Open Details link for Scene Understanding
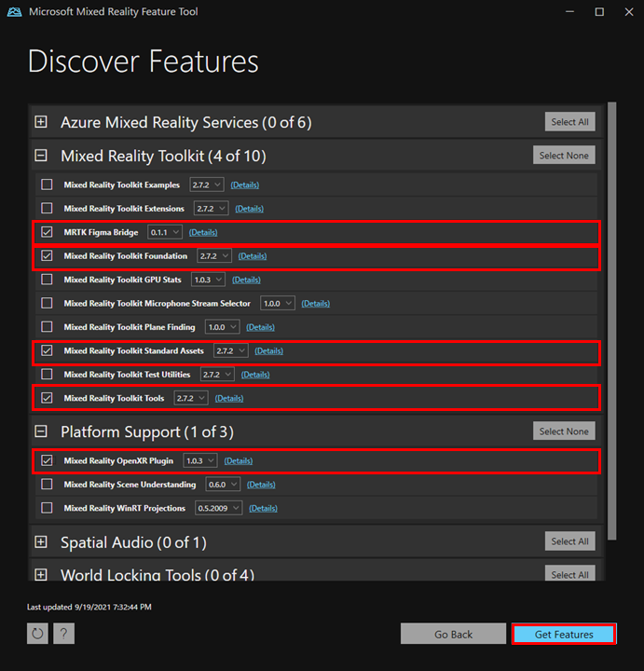Image resolution: width=644 pixels, height=671 pixels. pyautogui.click(x=261, y=485)
